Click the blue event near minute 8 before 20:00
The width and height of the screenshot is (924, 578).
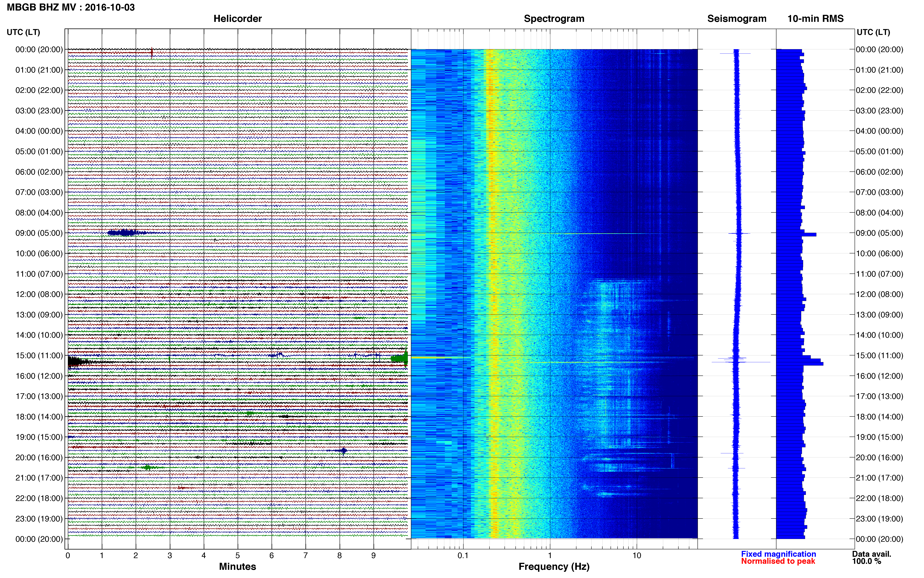click(x=343, y=451)
